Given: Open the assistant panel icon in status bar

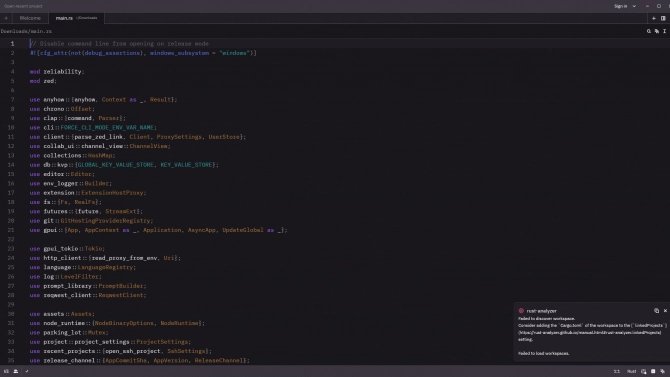Looking at the screenshot, I should tap(663, 371).
